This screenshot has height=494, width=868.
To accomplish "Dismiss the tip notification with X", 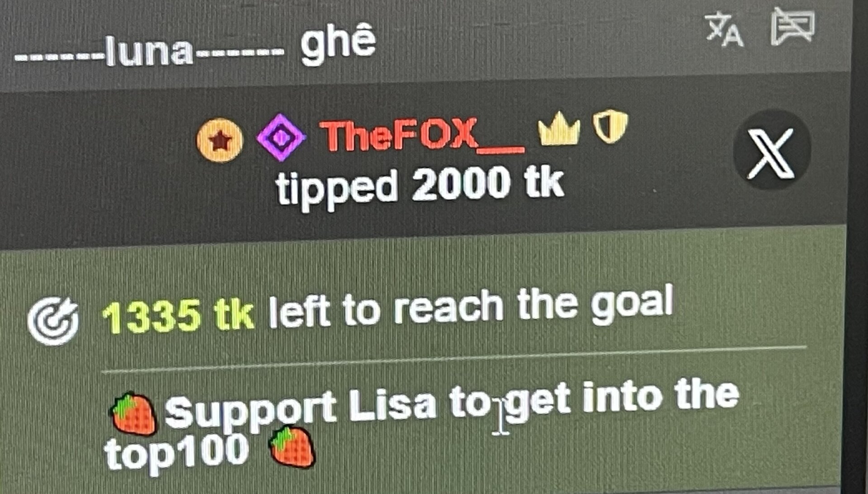I will coord(772,151).
